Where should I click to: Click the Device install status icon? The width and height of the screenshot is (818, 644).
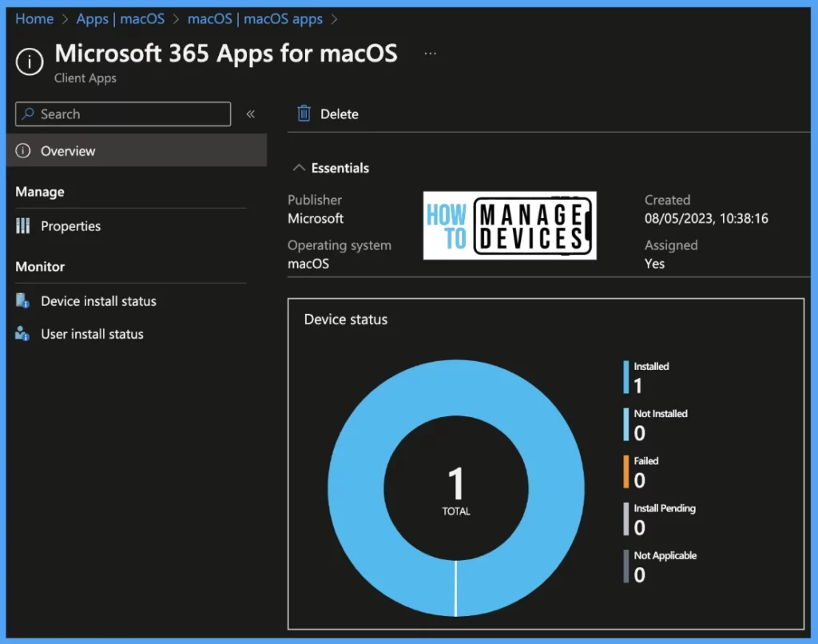(x=22, y=300)
